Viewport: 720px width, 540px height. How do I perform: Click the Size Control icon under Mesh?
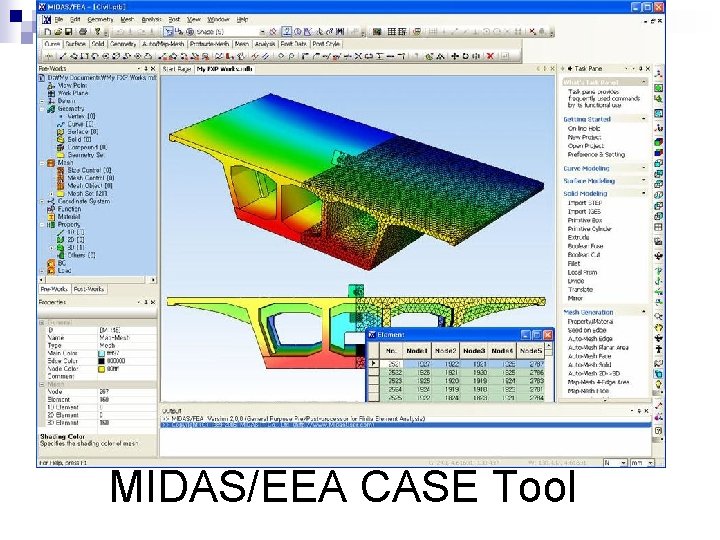pyautogui.click(x=60, y=170)
